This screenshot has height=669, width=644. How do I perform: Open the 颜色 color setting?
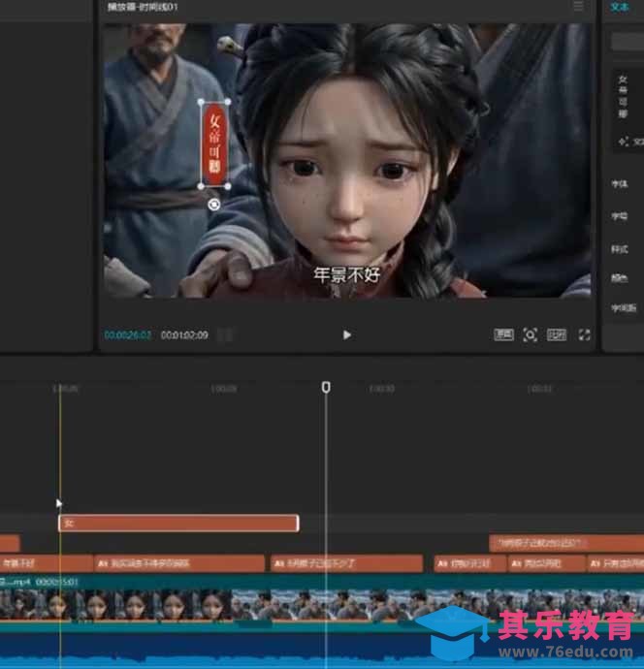[x=619, y=278]
